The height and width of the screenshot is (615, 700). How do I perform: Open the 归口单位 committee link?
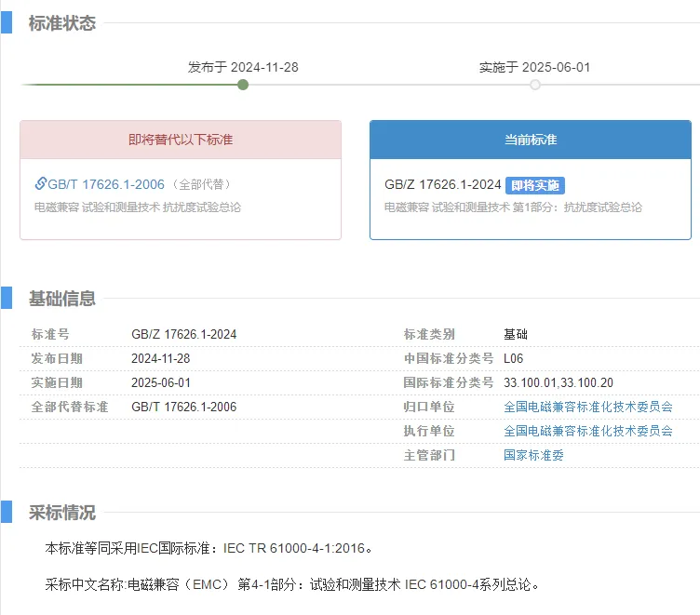[587, 407]
